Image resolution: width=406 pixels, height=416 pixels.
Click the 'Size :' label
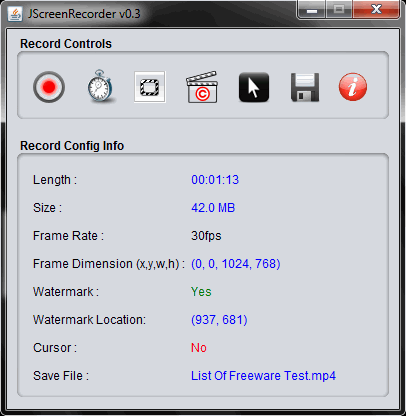[x=47, y=208]
